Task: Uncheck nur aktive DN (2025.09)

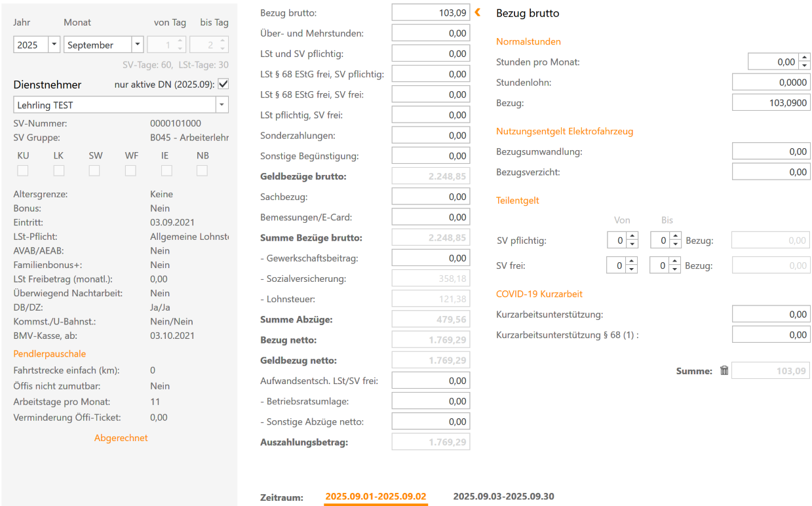Action: 223,83
